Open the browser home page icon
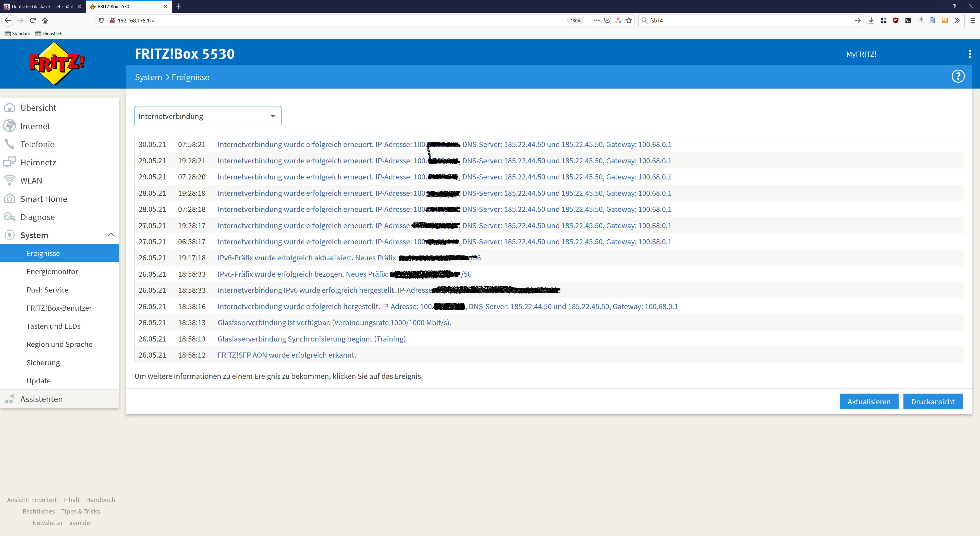Viewport: 980px width, 536px height. point(45,20)
